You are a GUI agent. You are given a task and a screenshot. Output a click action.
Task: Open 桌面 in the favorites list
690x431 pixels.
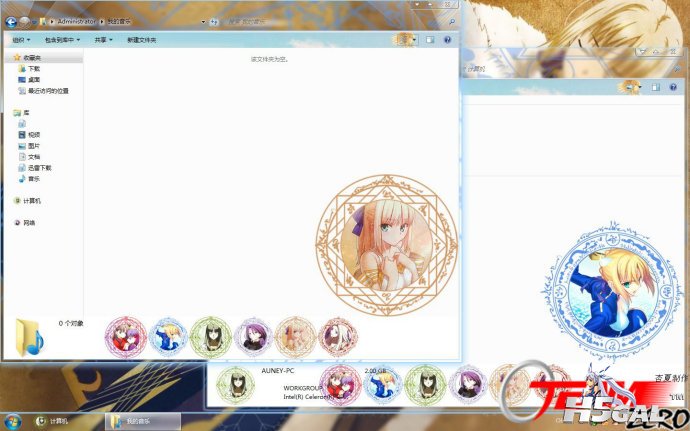pos(29,80)
